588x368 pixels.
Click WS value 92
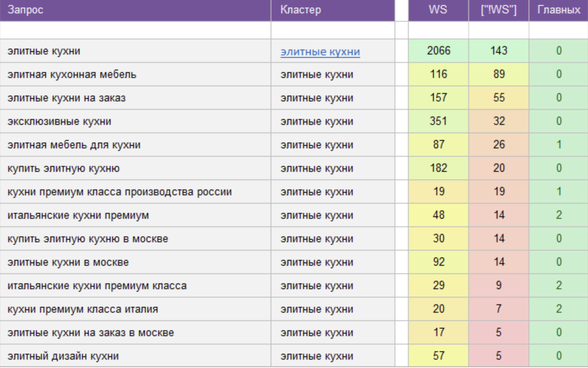point(438,262)
